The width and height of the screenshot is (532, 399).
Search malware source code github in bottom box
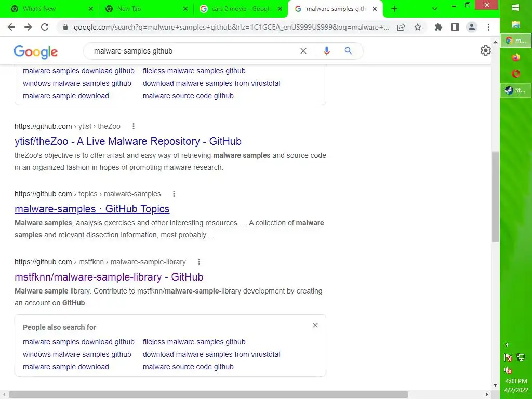[x=188, y=367]
